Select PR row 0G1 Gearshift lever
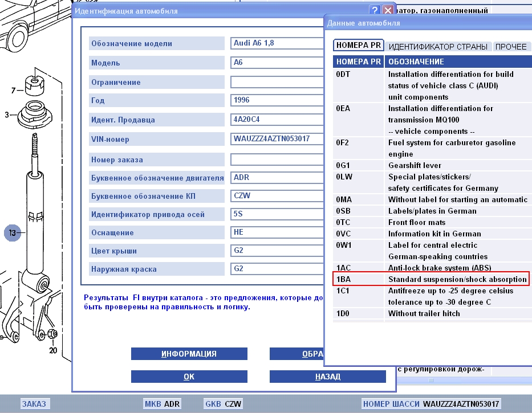The width and height of the screenshot is (532, 413). click(432, 165)
